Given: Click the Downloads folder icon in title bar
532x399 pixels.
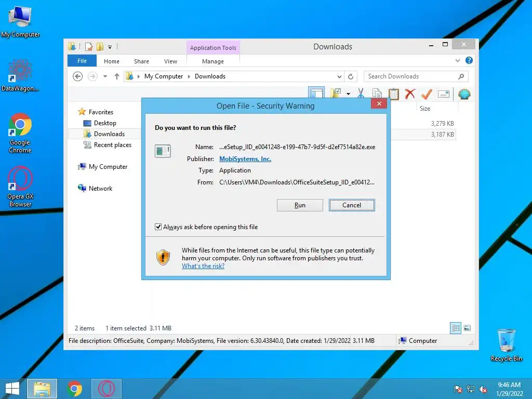Looking at the screenshot, I should point(72,46).
